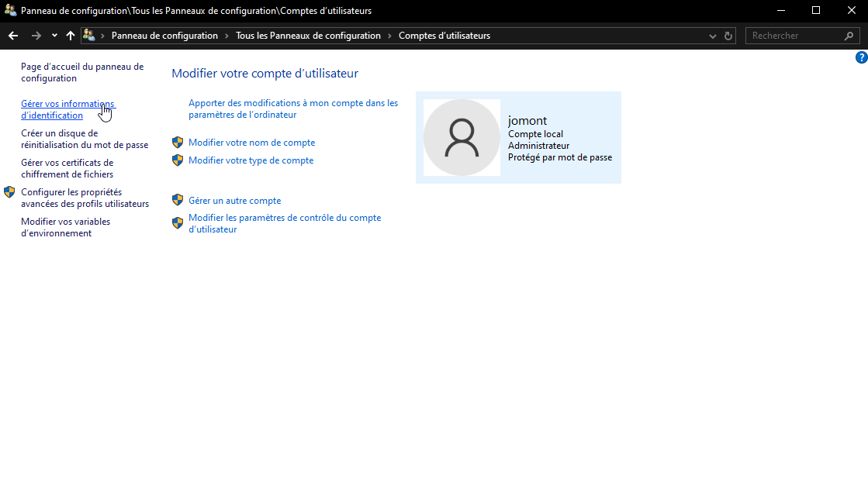The width and height of the screenshot is (868, 489).
Task: Expand the address bar history dropdown
Action: coord(713,36)
